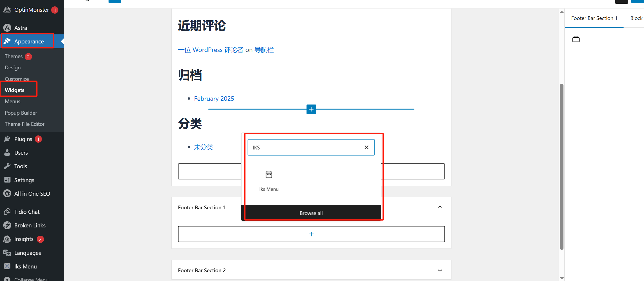Open the 一位 WordPress 评论者 author link
Viewport: 644px width, 281px height.
[x=211, y=50]
